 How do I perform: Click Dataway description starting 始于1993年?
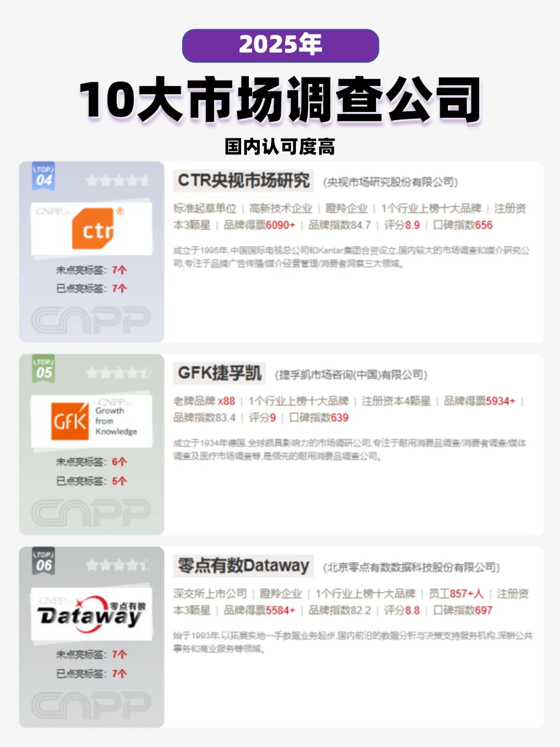click(x=353, y=642)
